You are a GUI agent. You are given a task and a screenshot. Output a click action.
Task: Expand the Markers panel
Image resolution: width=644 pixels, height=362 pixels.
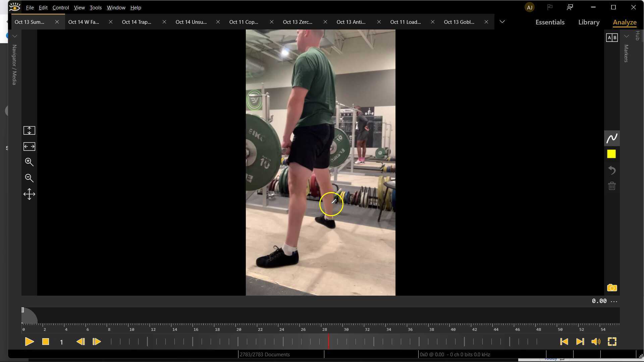(x=627, y=36)
